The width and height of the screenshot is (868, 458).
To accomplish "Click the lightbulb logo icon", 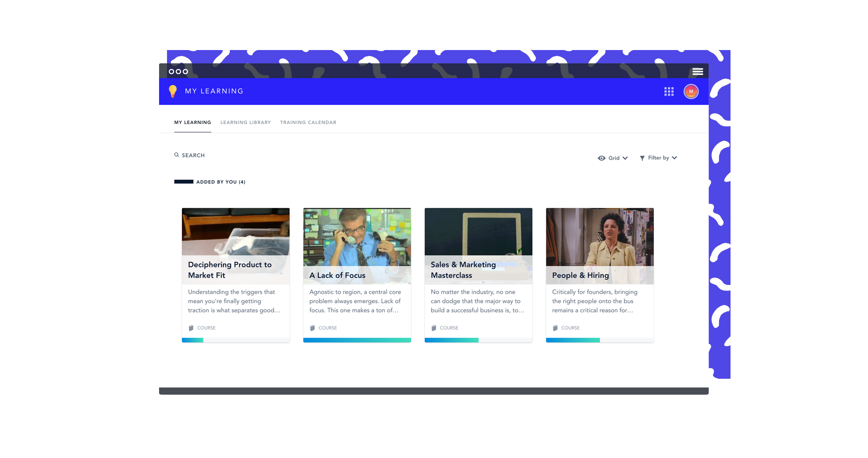I will (173, 91).
